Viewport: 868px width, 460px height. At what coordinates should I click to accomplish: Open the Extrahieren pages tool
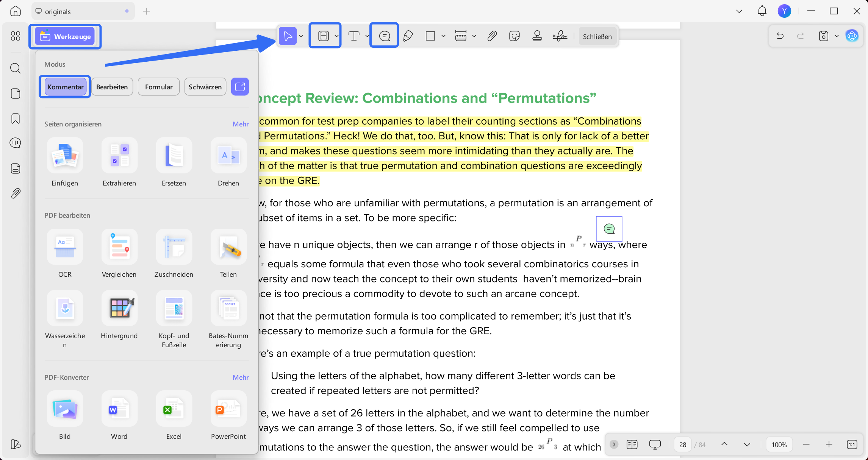(x=119, y=163)
